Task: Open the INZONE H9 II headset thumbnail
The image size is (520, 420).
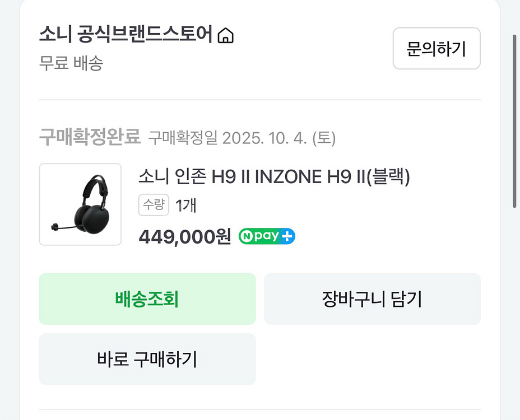Action: pos(80,204)
